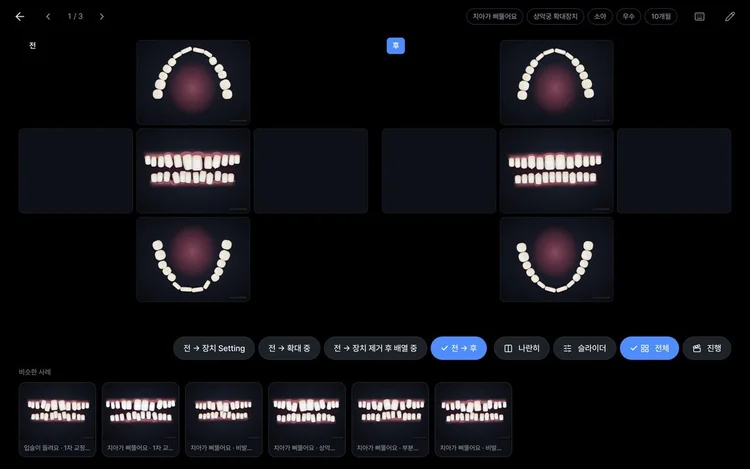The height and width of the screenshot is (469, 750).
Task: Select the 치아가 삐뚤어요 tag chip
Action: point(495,17)
